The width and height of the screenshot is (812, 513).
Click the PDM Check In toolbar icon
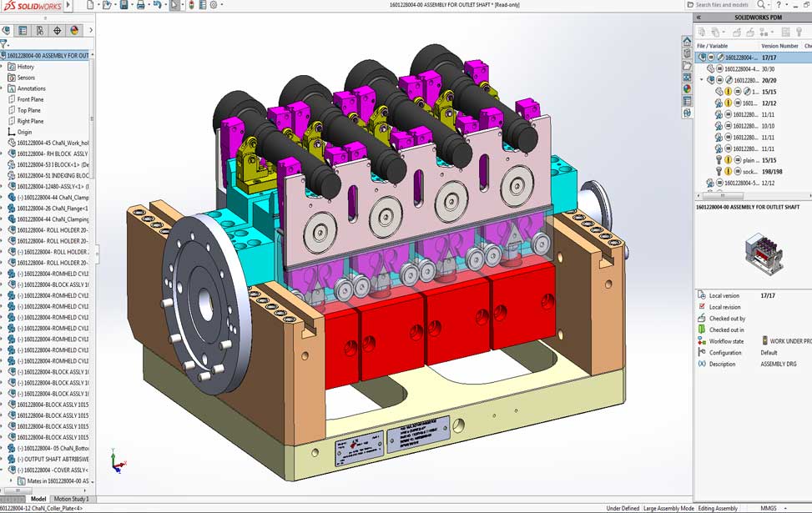[750, 32]
